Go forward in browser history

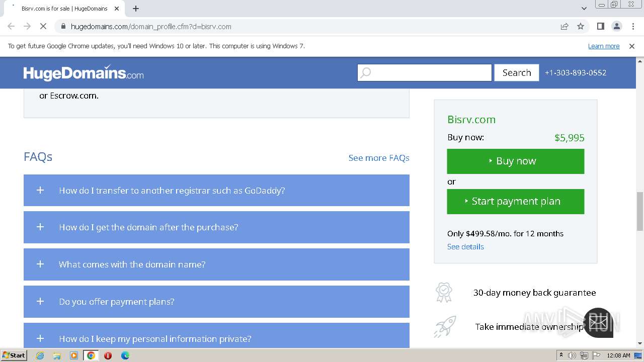point(27,26)
